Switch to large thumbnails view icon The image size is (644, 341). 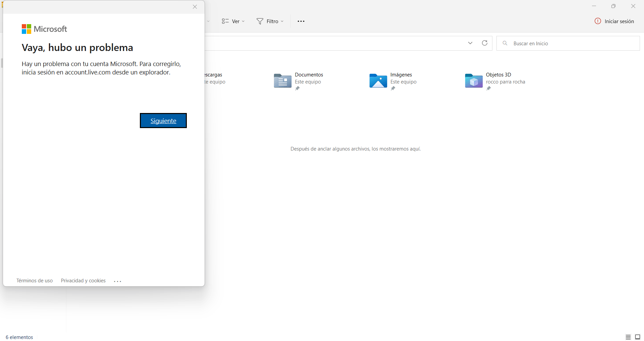click(638, 337)
